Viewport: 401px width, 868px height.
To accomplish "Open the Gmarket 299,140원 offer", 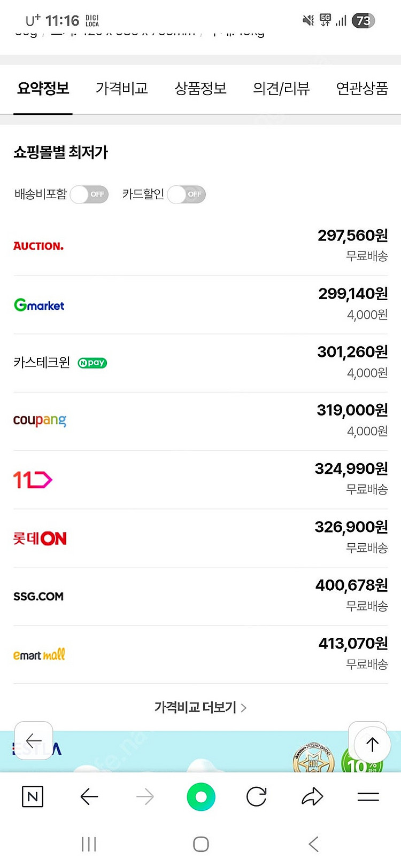I will (x=200, y=305).
